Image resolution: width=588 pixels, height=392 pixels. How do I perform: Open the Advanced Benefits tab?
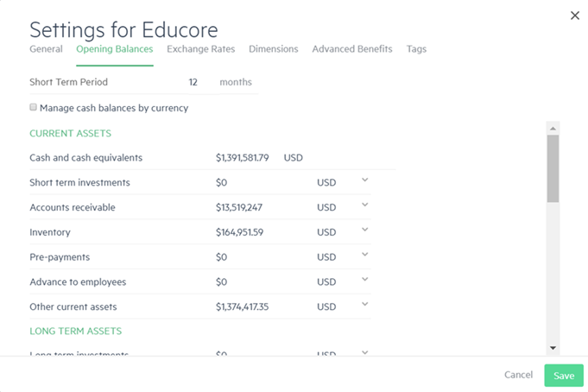tap(352, 49)
